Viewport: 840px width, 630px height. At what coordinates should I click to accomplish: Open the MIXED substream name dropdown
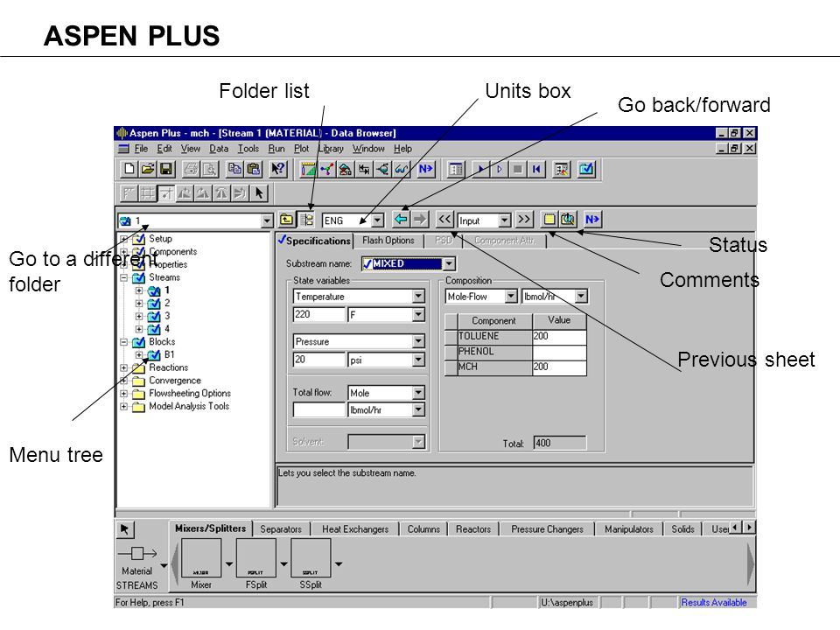click(449, 263)
